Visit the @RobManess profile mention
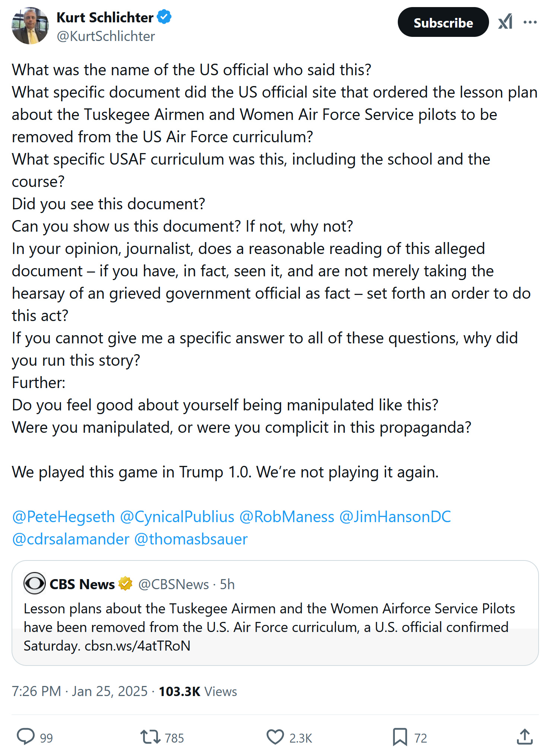 tap(287, 517)
